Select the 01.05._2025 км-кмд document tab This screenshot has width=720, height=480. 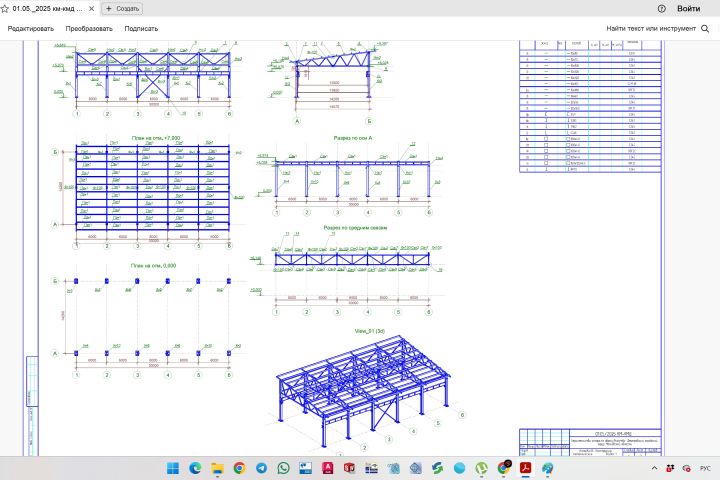[48, 9]
